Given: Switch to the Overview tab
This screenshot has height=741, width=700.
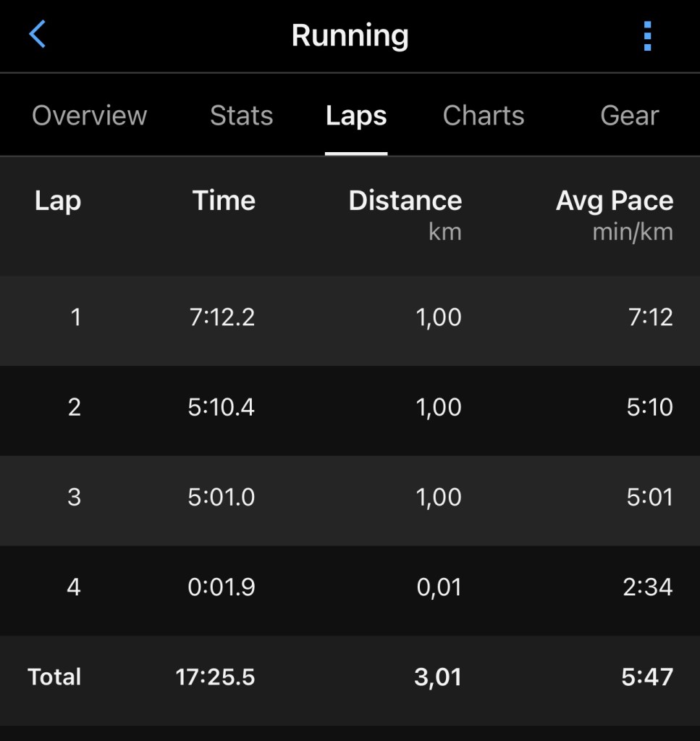Looking at the screenshot, I should pyautogui.click(x=89, y=116).
